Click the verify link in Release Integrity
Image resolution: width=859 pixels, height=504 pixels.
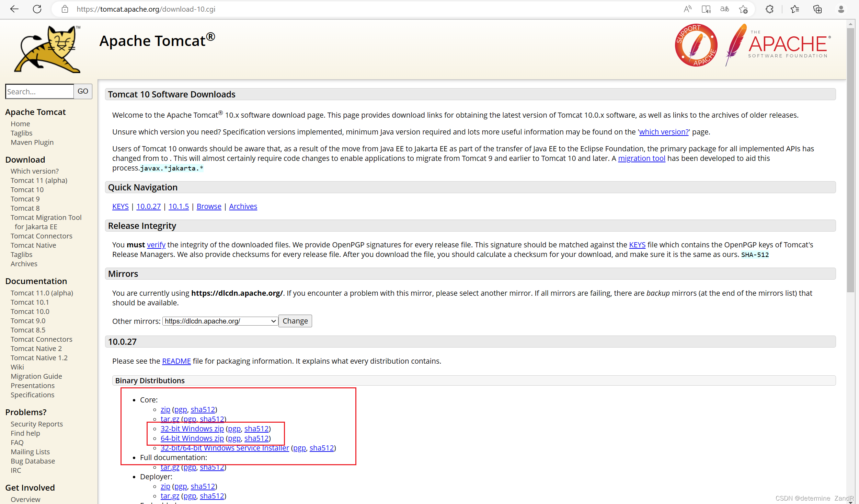point(156,245)
